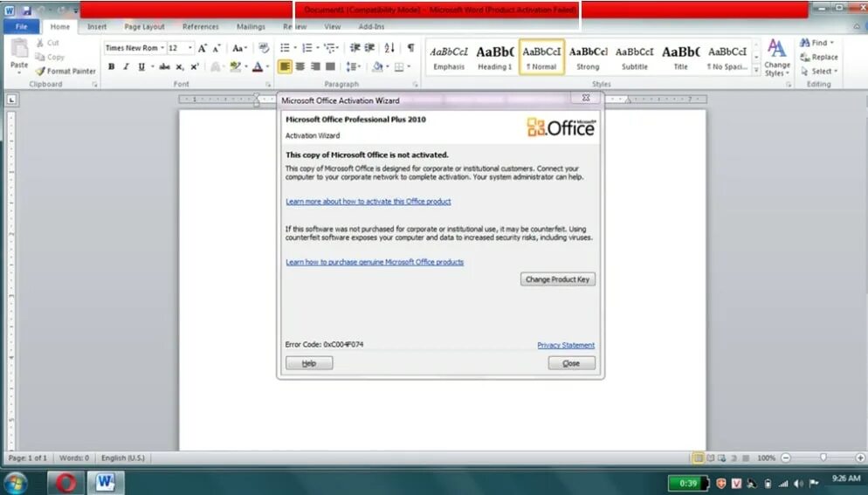Click the Text Effects icon
This screenshot has width=868, height=495.
pos(216,67)
